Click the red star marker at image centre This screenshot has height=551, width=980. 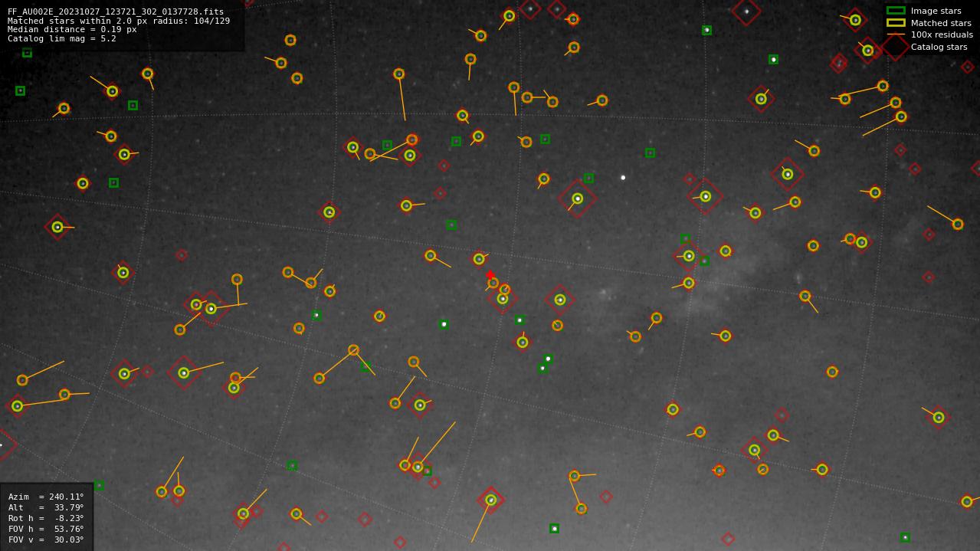pos(490,275)
